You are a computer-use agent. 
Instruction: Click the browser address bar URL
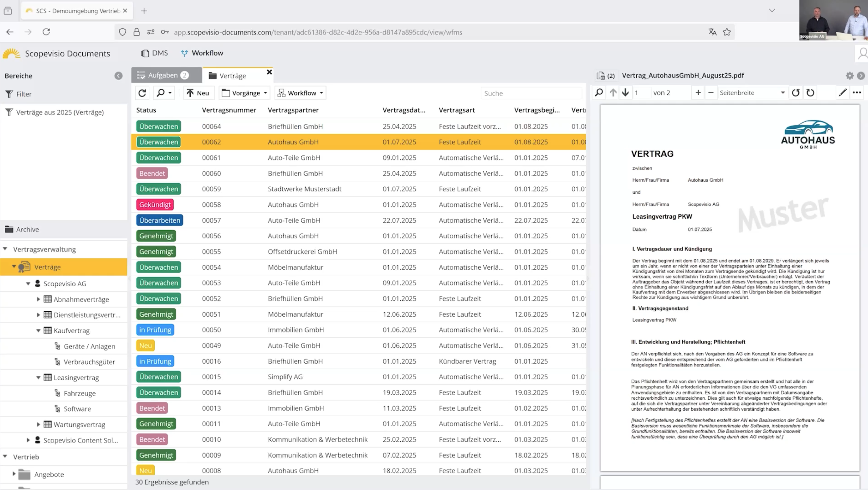[x=318, y=32]
